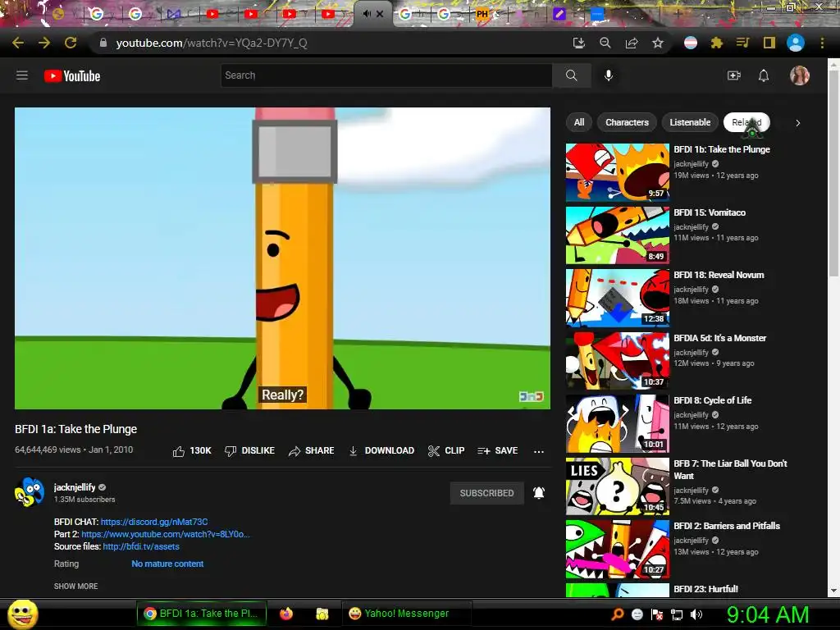This screenshot has height=630, width=840.
Task: Open Chrome profile avatar in toolbar
Action: (x=796, y=43)
